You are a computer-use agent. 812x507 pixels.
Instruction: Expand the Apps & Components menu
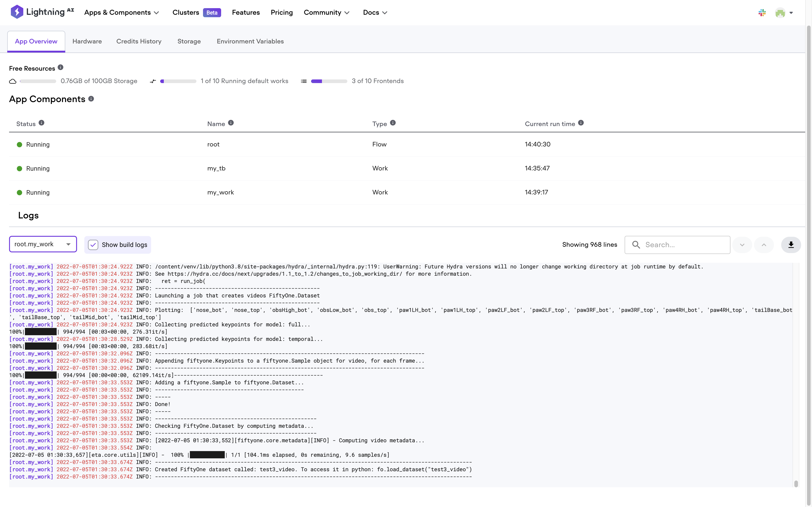coord(121,13)
